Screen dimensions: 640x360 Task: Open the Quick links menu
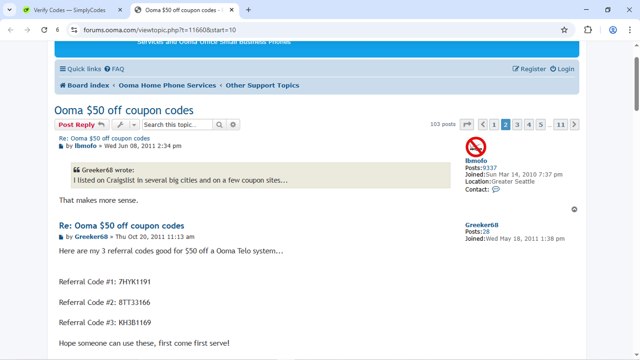tap(80, 69)
